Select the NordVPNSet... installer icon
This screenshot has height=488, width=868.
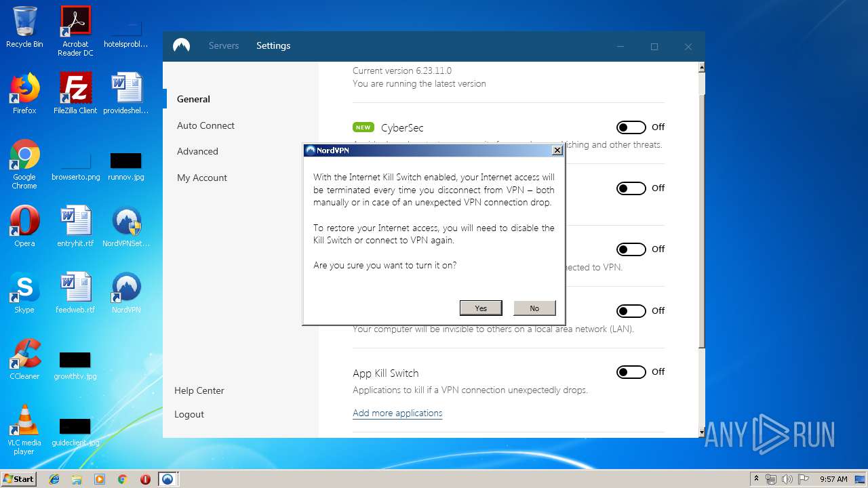126,226
